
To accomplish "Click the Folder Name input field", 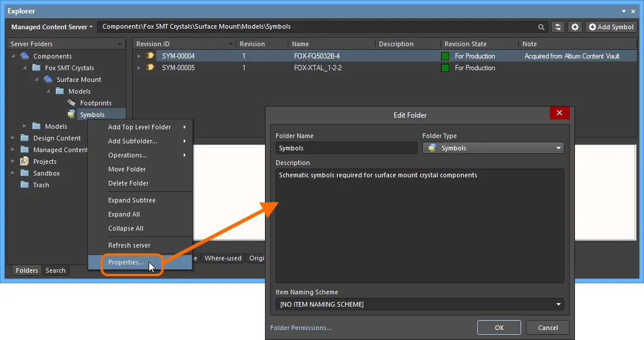I will pyautogui.click(x=346, y=148).
